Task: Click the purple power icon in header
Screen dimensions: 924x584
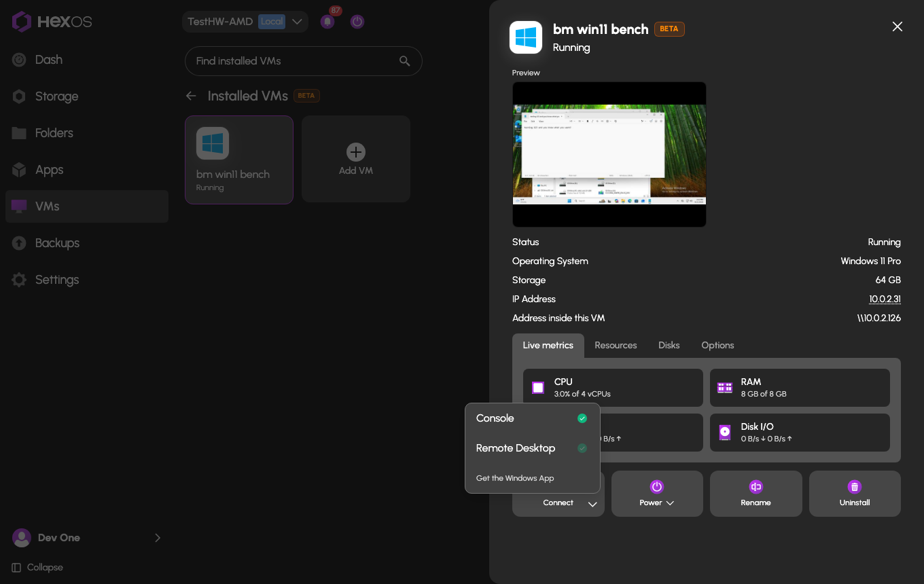Action: [357, 22]
